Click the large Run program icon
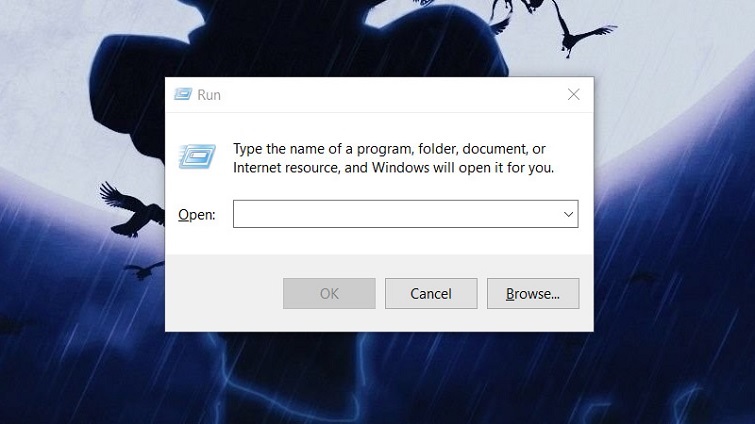The image size is (755, 424). 196,157
